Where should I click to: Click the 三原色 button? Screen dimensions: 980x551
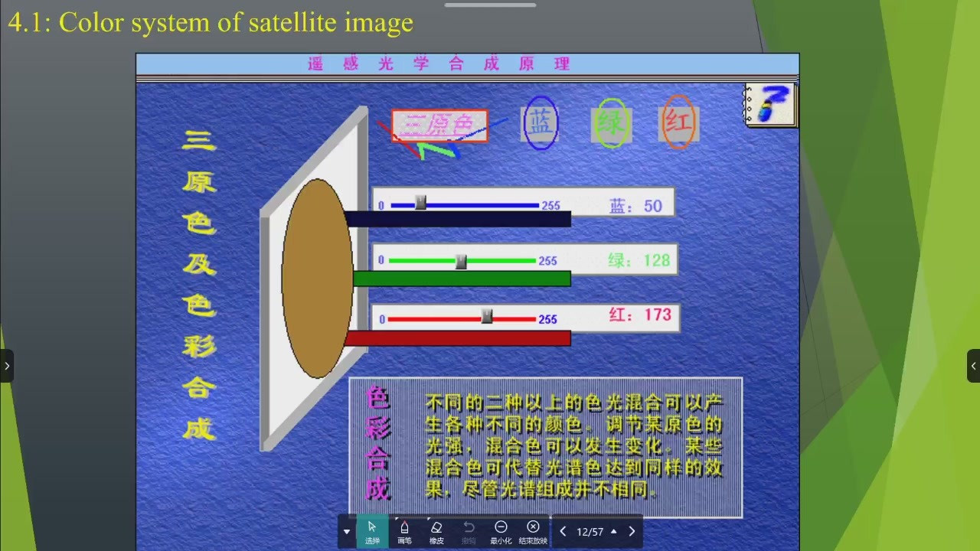click(x=439, y=126)
